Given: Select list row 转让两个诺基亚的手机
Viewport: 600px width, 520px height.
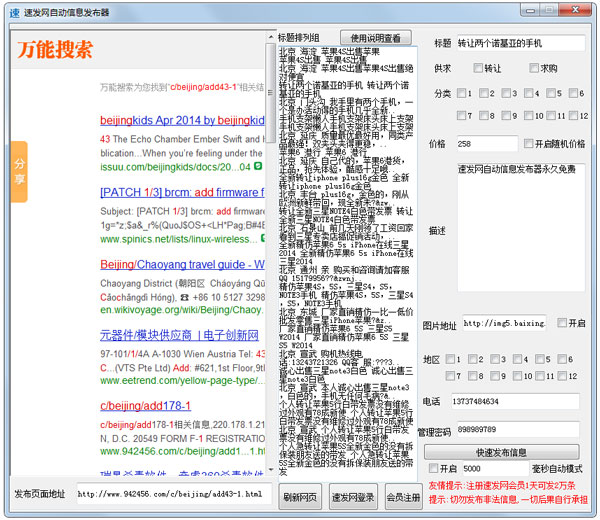Looking at the screenshot, I should (x=344, y=89).
